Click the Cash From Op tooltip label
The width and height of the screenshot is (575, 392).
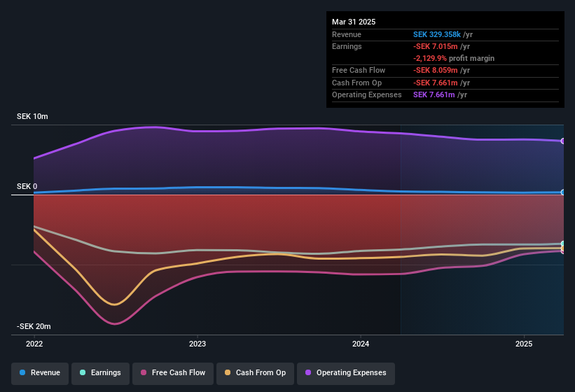(356, 83)
